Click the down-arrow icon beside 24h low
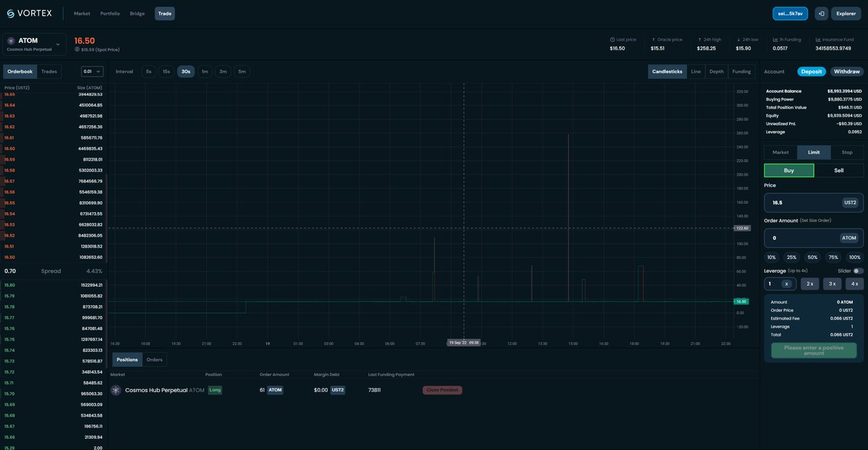Screen dimensions: 868x450 tap(739, 40)
